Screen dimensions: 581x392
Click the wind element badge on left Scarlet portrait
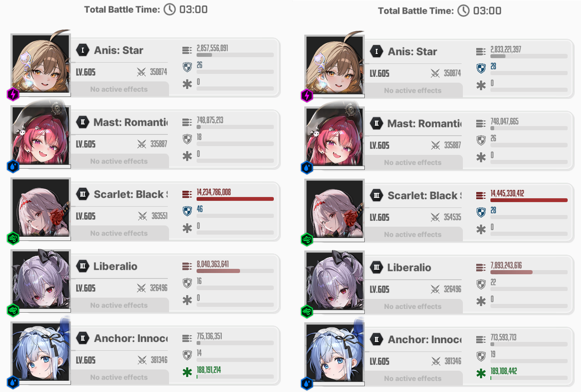pyautogui.click(x=13, y=238)
